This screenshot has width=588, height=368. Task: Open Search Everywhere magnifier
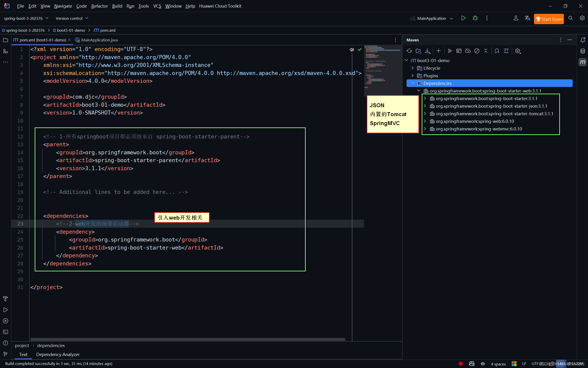point(571,18)
